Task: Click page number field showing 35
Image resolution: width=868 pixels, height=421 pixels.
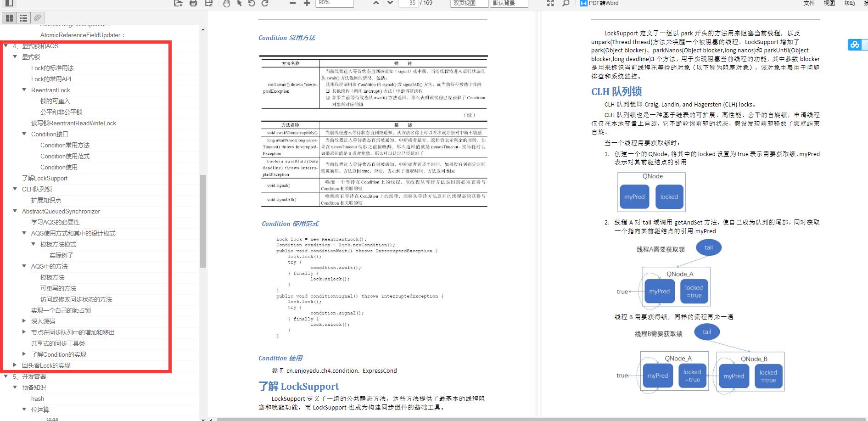Action: click(x=408, y=3)
